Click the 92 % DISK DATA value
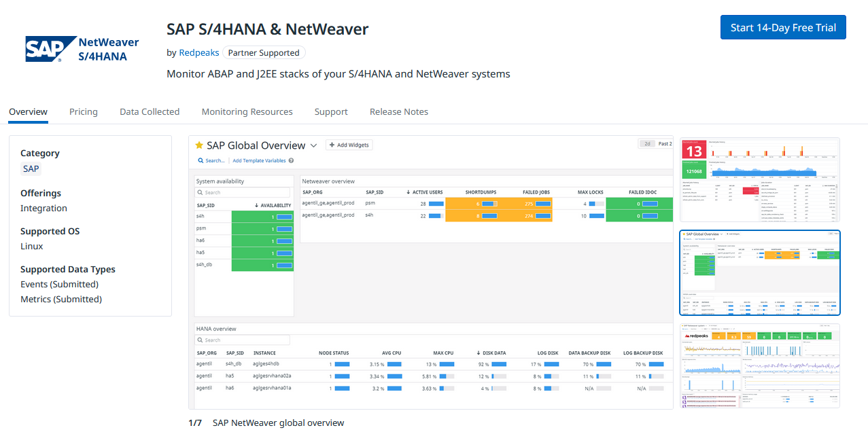This screenshot has height=430, width=868. click(483, 364)
